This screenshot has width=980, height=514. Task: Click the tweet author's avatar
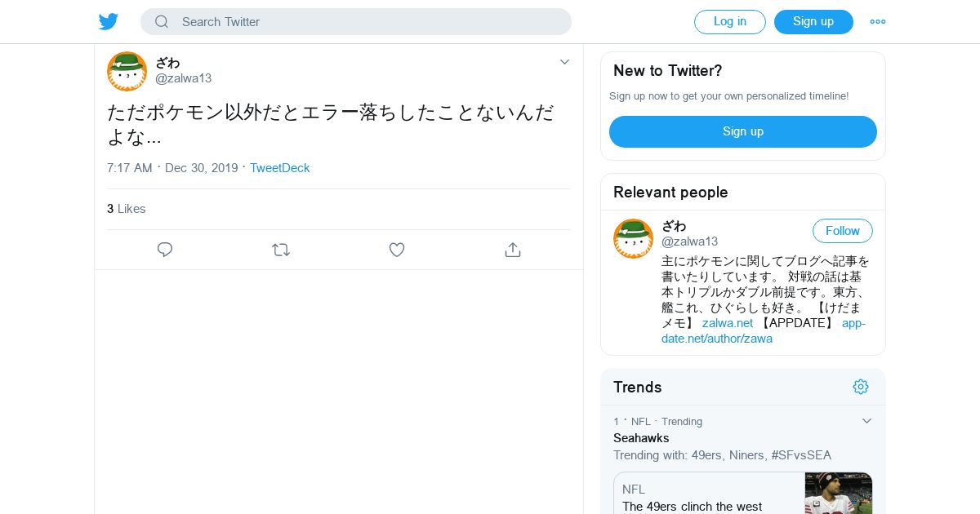[127, 71]
